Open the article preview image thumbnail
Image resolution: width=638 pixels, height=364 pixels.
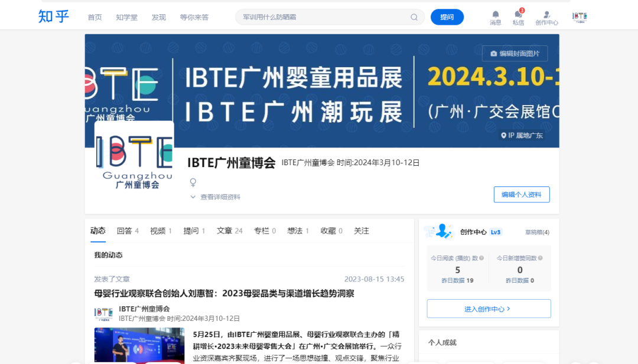(139, 345)
